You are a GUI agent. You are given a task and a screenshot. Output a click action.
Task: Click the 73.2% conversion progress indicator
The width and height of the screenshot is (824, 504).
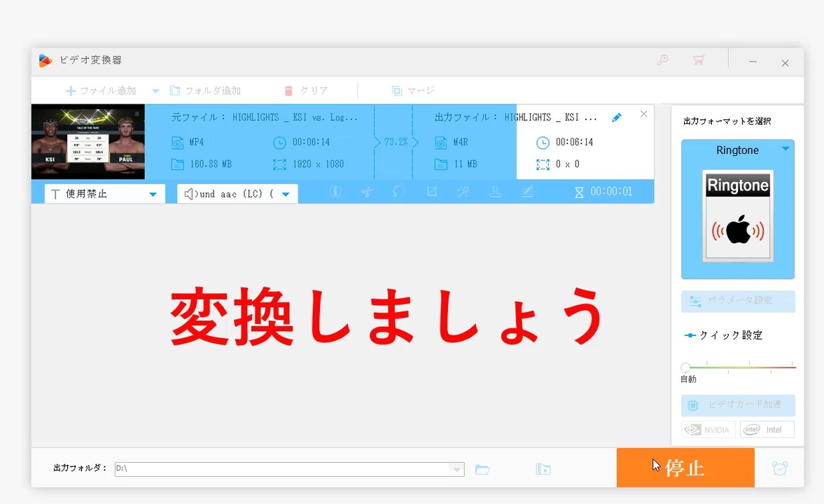point(396,142)
